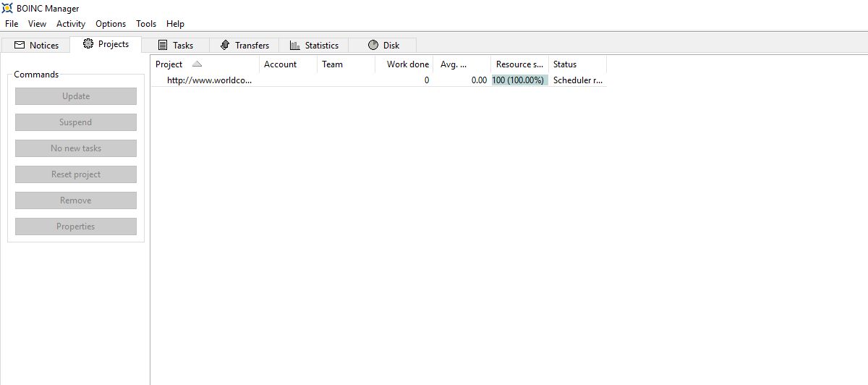Sort by the Project column header
868x385 pixels.
(205, 64)
